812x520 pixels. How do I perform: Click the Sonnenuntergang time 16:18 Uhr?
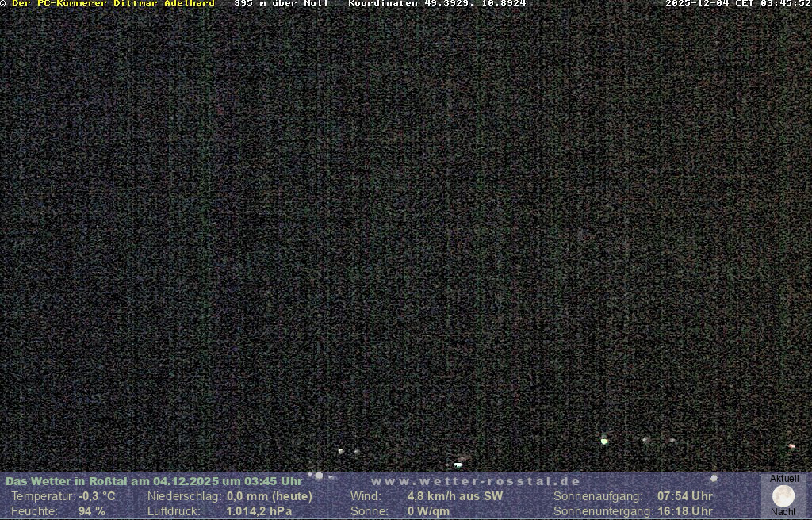(684, 511)
